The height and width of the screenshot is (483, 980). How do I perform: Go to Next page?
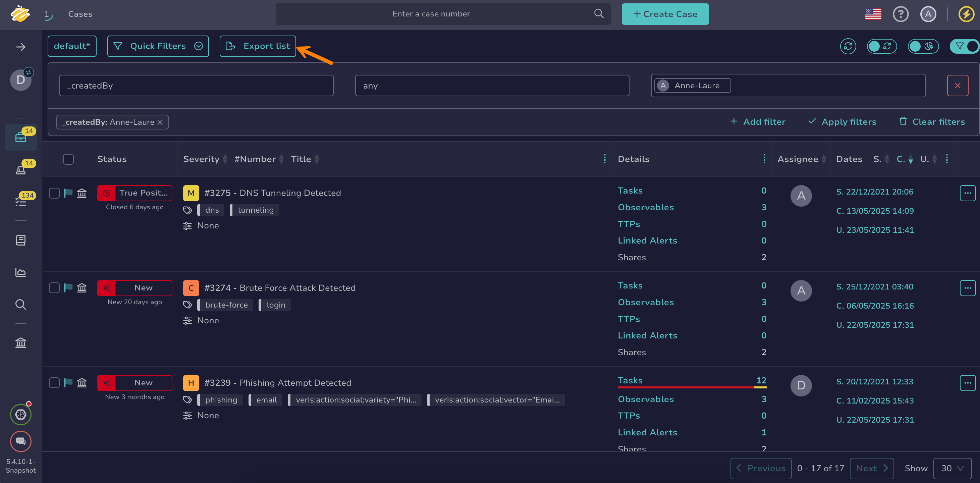coord(871,468)
